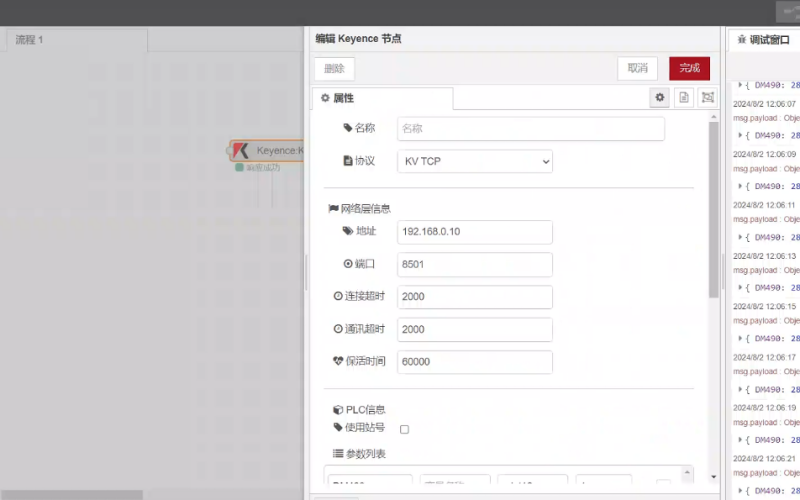Viewport: 800px width, 500px height.
Task: Click the 取消 button
Action: 637,68
